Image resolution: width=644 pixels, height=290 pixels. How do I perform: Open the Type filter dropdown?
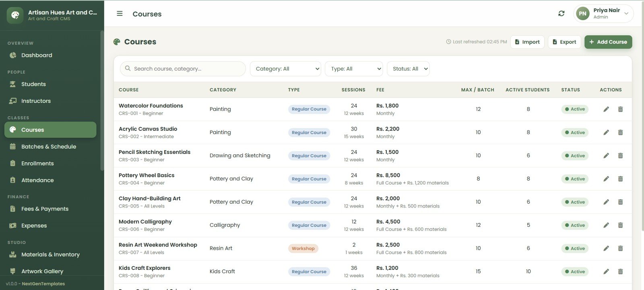(x=354, y=69)
